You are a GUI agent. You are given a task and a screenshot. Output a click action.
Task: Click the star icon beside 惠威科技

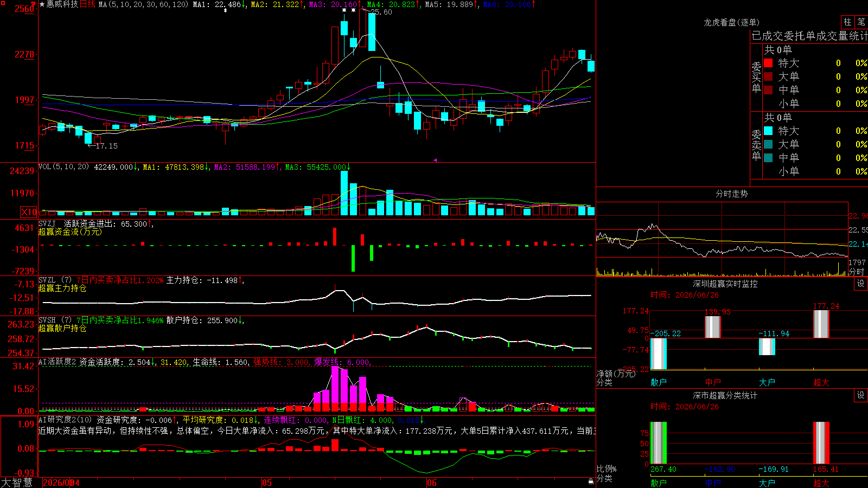(42, 4)
